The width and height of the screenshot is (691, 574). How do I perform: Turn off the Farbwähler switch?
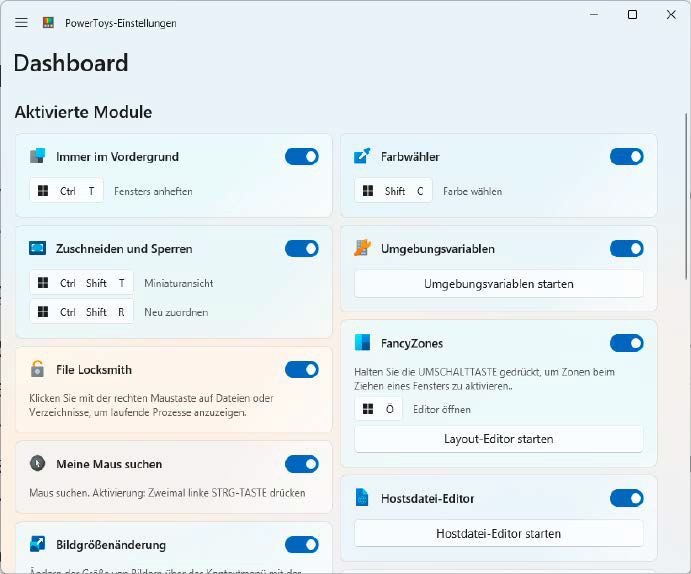point(627,156)
